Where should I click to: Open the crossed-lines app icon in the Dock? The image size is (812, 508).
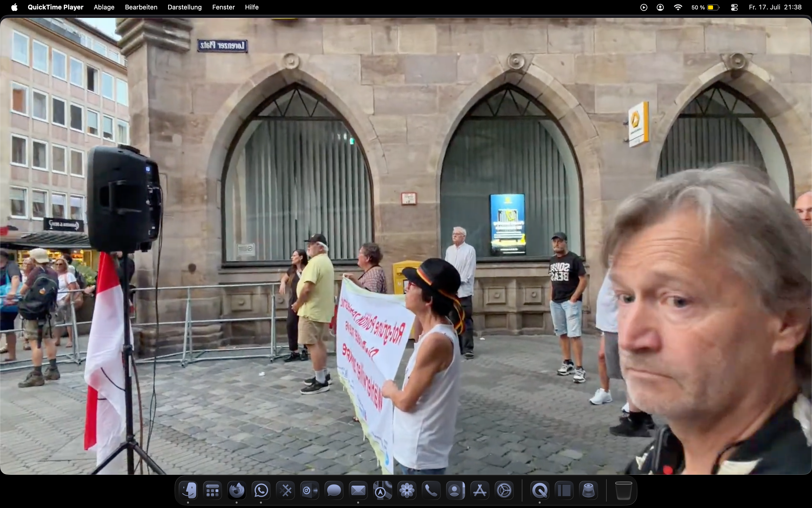(x=286, y=491)
